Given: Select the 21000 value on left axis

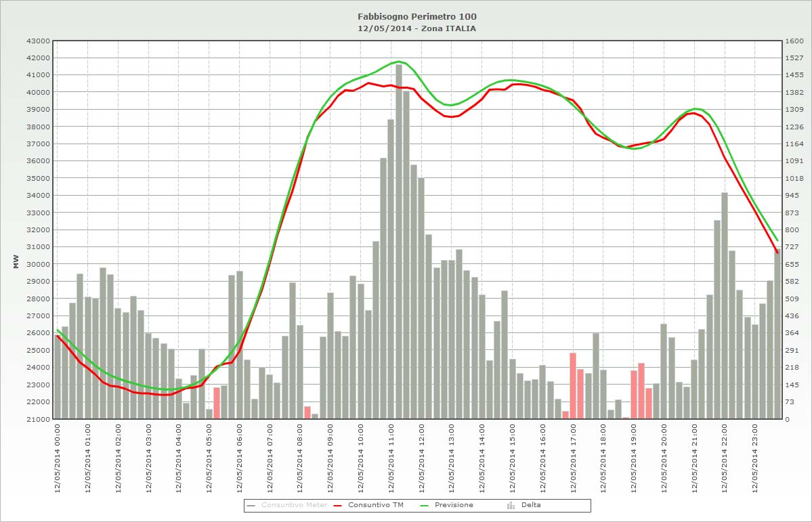Looking at the screenshot, I should [37, 419].
